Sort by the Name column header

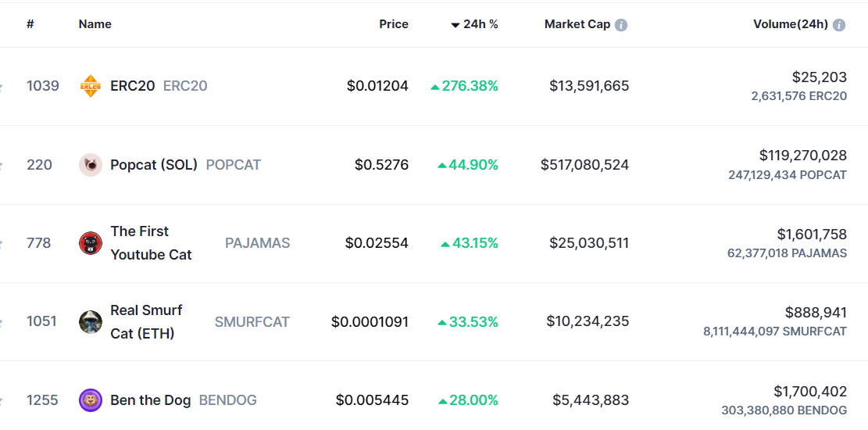tap(95, 24)
